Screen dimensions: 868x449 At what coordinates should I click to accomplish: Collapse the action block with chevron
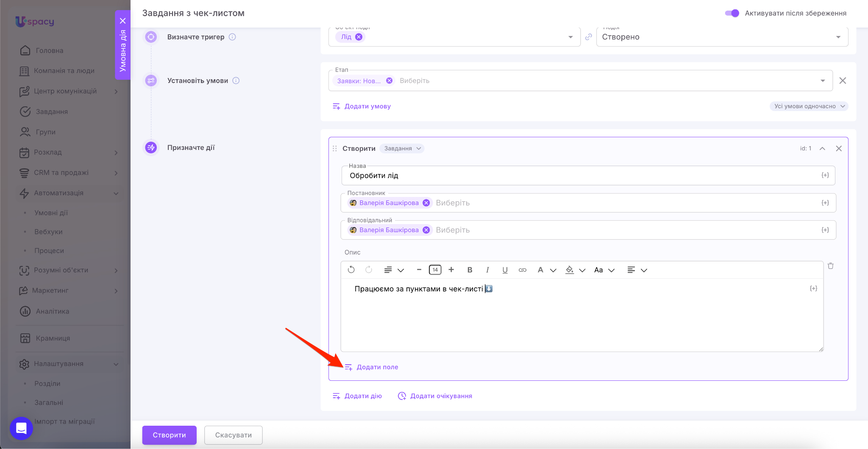pos(822,149)
